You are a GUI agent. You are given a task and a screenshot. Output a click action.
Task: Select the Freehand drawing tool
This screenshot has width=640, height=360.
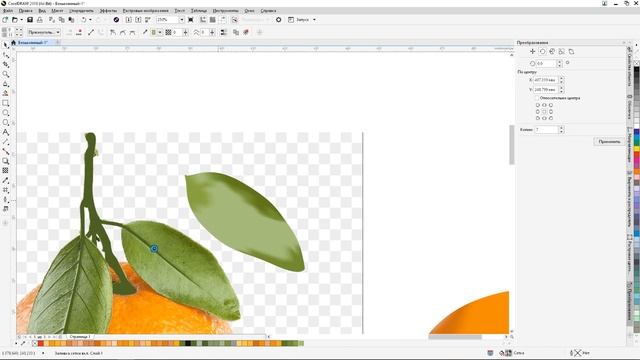pyautogui.click(x=5, y=84)
